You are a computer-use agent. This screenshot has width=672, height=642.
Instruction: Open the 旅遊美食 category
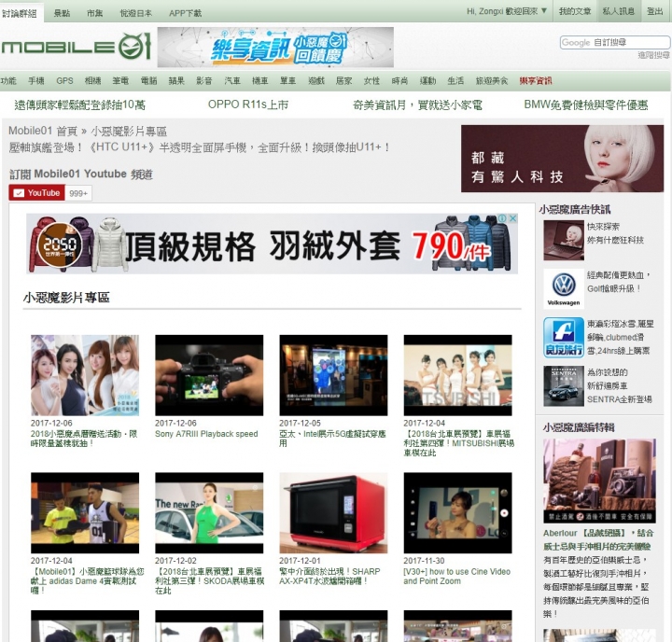tap(492, 80)
